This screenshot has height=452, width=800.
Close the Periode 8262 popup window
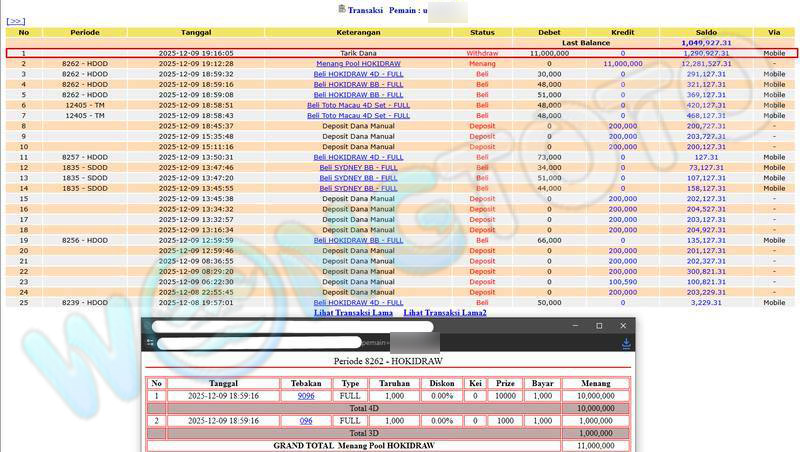click(x=623, y=326)
